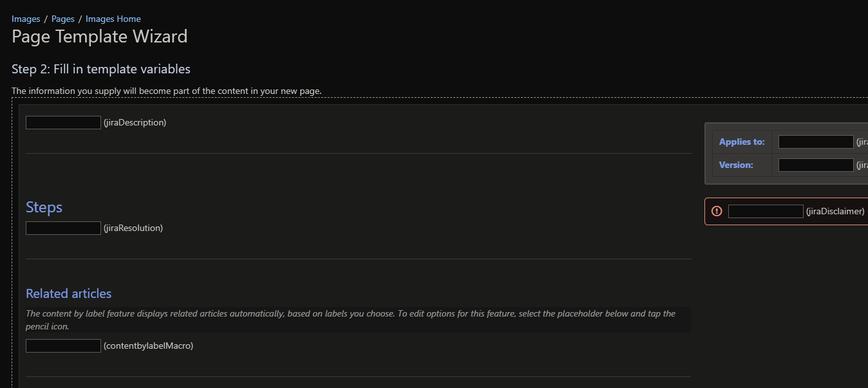This screenshot has width=868, height=388.
Task: Focus the Version input field
Action: pos(816,165)
